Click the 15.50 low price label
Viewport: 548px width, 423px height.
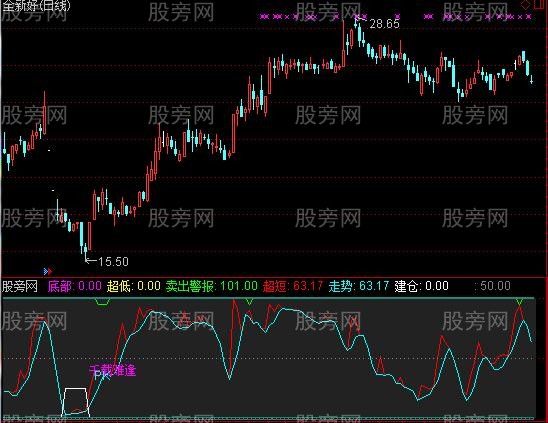click(113, 261)
